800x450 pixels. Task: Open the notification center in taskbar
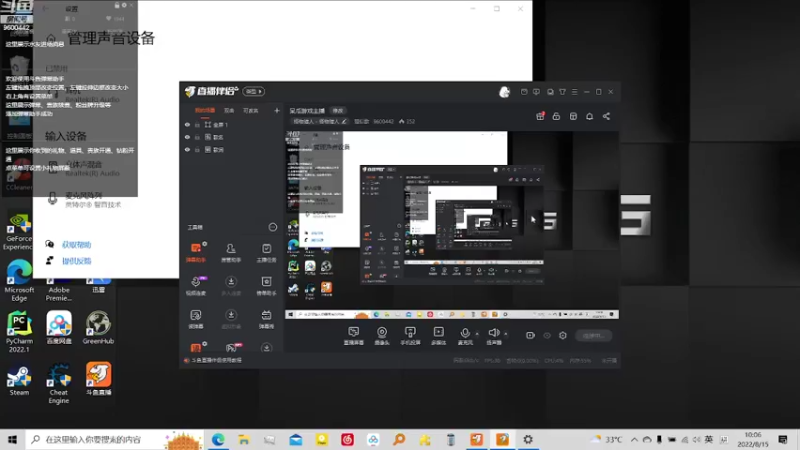point(783,439)
